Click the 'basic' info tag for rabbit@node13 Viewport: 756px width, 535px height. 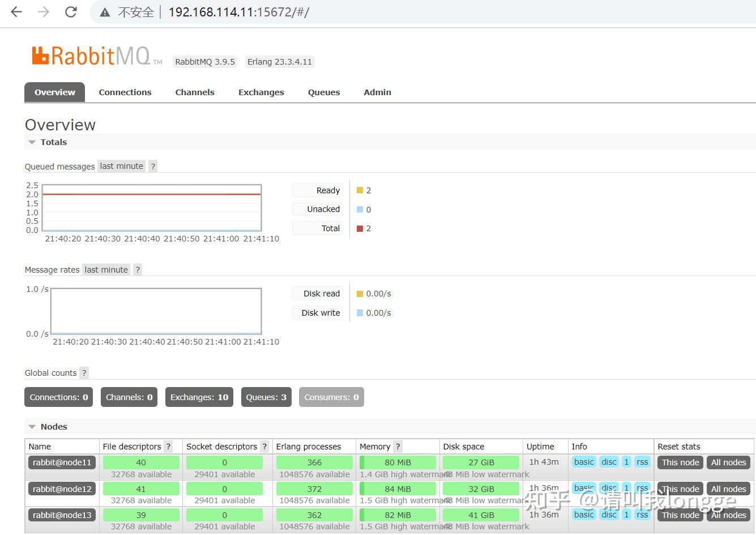point(584,515)
